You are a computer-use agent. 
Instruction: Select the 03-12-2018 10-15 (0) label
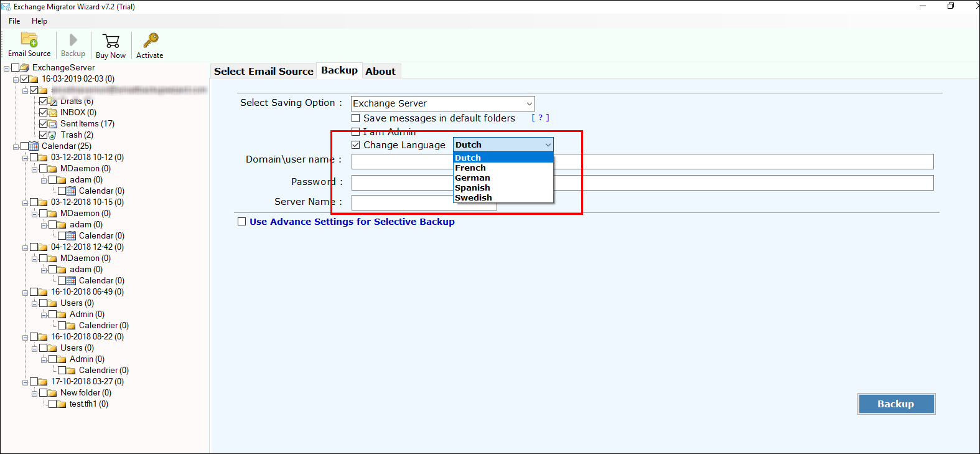tap(87, 202)
